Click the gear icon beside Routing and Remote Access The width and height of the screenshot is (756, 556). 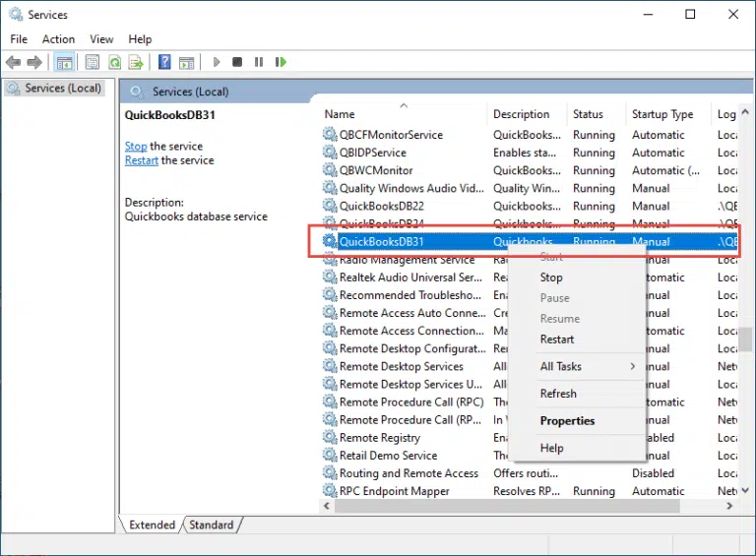pyautogui.click(x=330, y=473)
